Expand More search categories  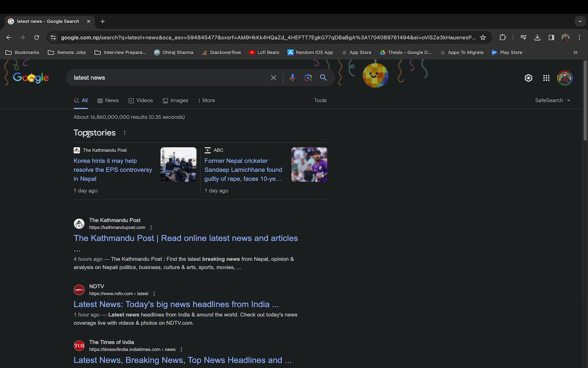206,100
